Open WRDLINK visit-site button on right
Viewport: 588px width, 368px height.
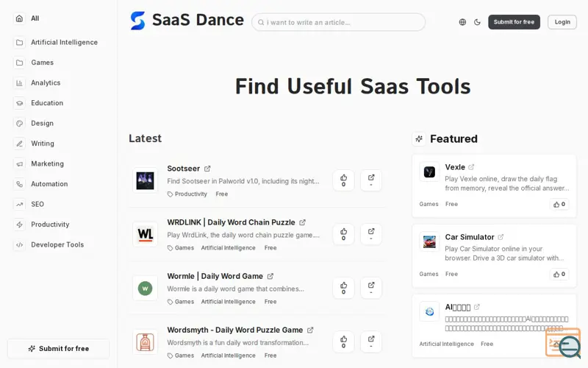click(x=371, y=234)
